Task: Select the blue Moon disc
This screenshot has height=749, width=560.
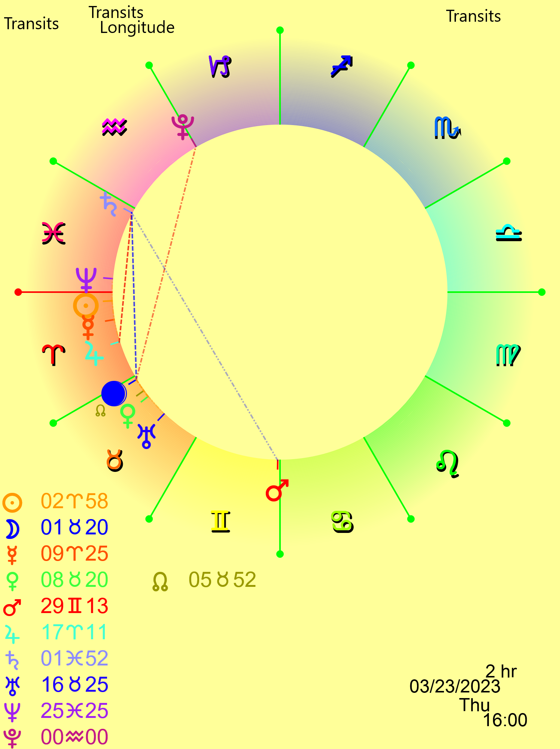Action: [114, 394]
